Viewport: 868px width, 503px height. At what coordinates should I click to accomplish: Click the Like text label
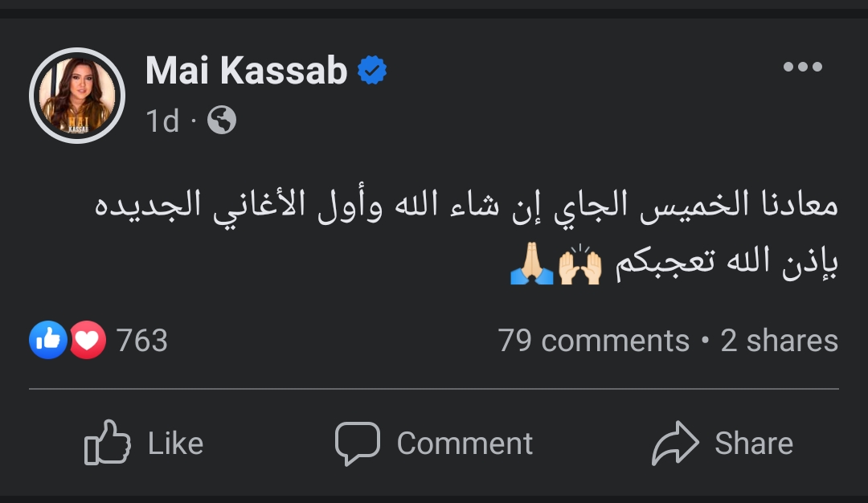coord(175,444)
